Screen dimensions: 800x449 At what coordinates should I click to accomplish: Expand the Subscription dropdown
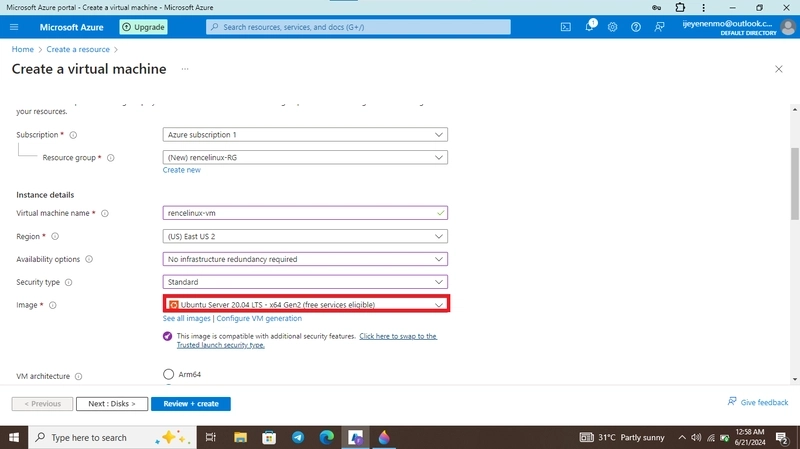click(x=305, y=135)
